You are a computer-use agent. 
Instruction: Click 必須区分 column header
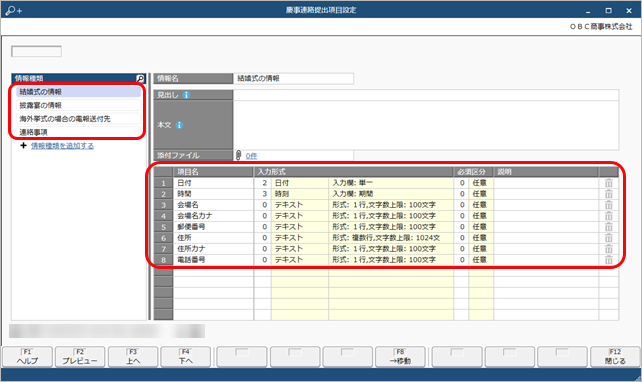pyautogui.click(x=473, y=172)
